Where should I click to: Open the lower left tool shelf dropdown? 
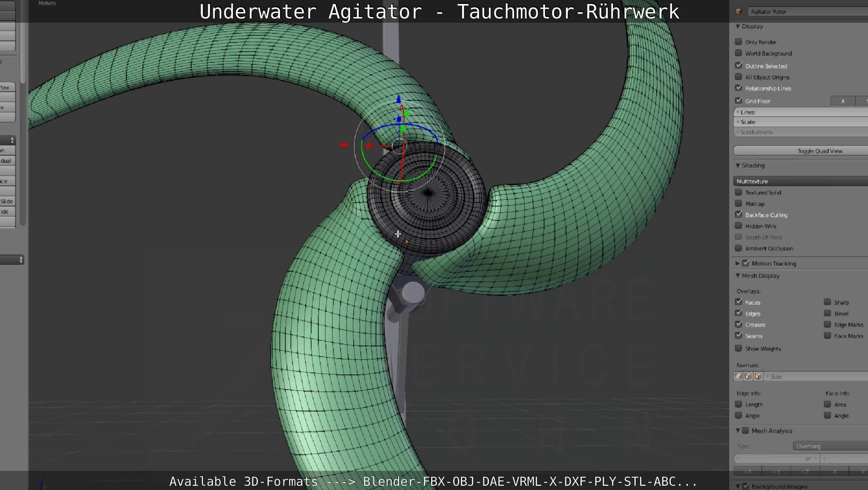point(12,260)
